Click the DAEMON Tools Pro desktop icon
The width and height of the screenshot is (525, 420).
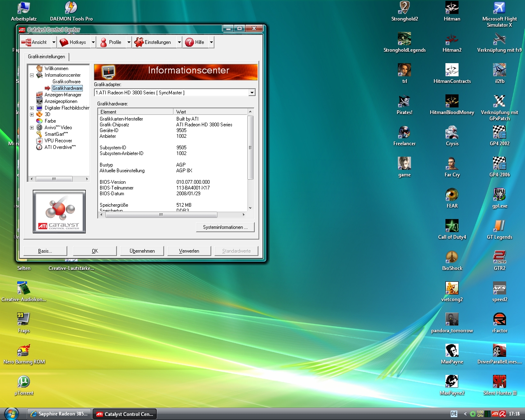point(71,11)
